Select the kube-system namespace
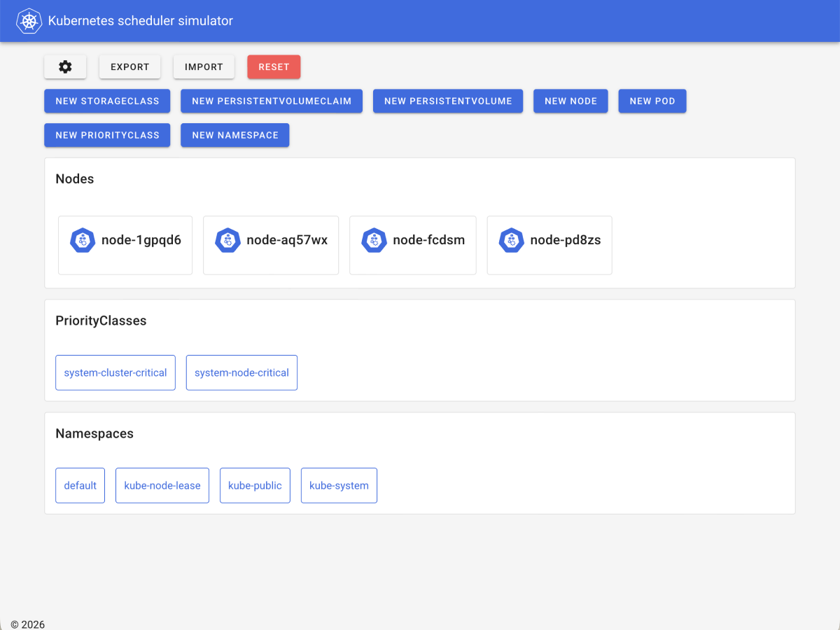The width and height of the screenshot is (840, 630). pos(339,485)
